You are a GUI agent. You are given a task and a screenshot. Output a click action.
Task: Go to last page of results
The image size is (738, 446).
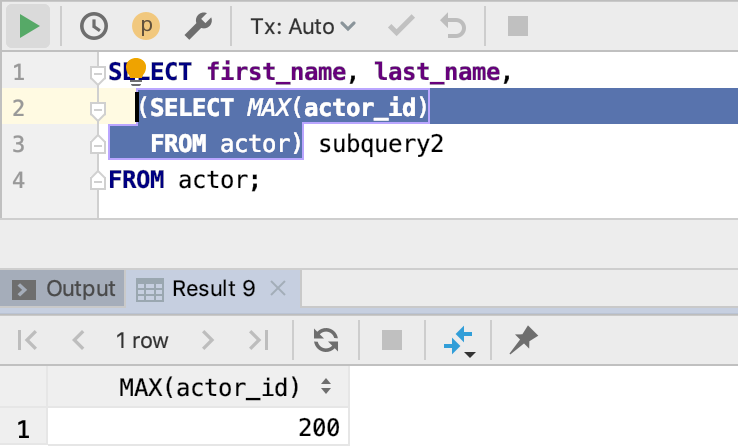point(259,340)
